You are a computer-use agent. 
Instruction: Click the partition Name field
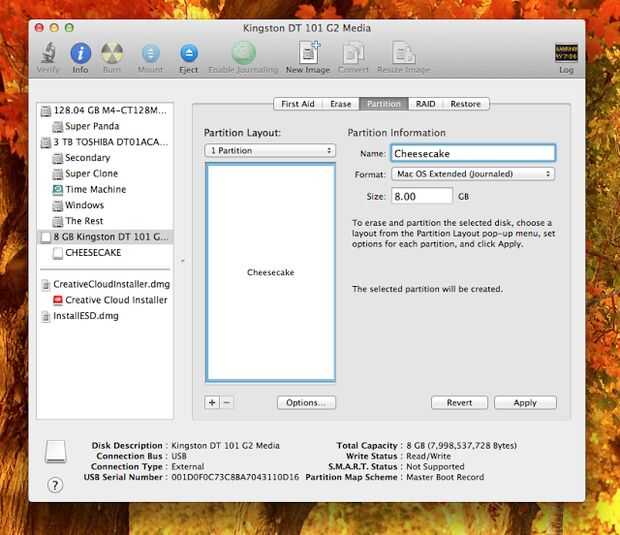(473, 153)
